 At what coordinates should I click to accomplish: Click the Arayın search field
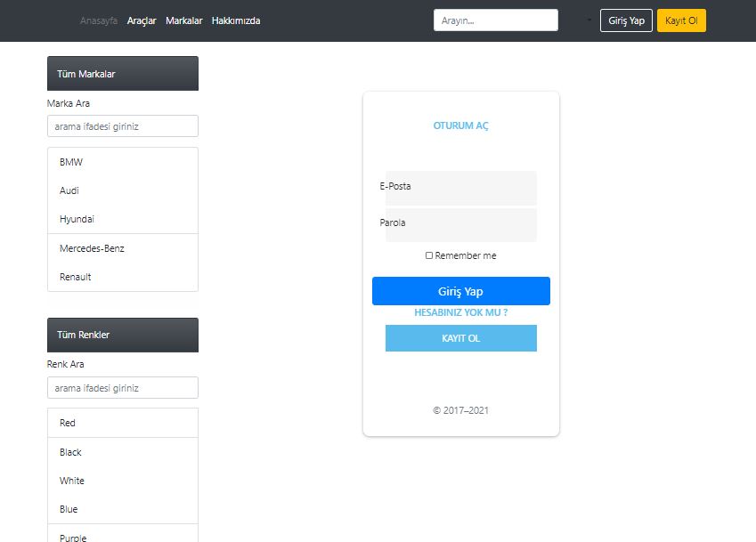click(x=495, y=19)
